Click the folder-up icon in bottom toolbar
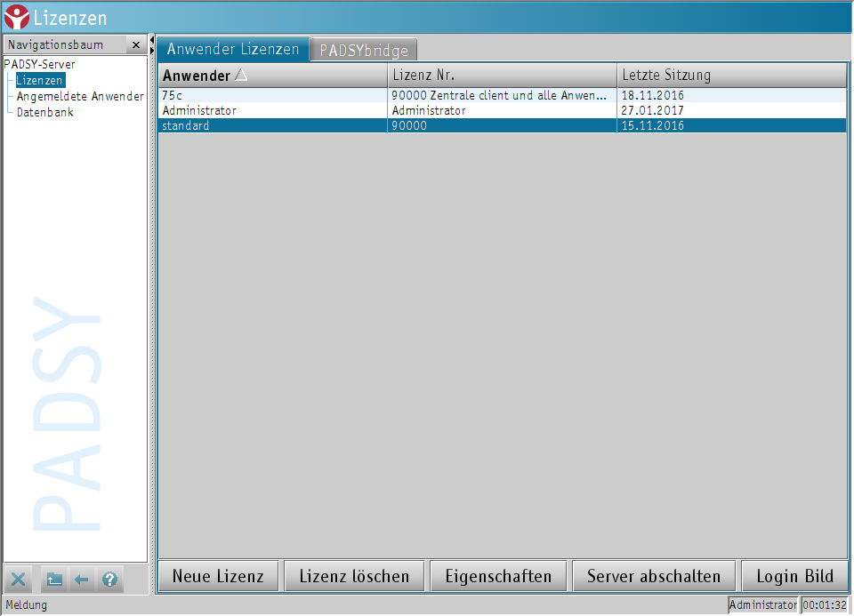This screenshot has width=854, height=616. (54, 580)
